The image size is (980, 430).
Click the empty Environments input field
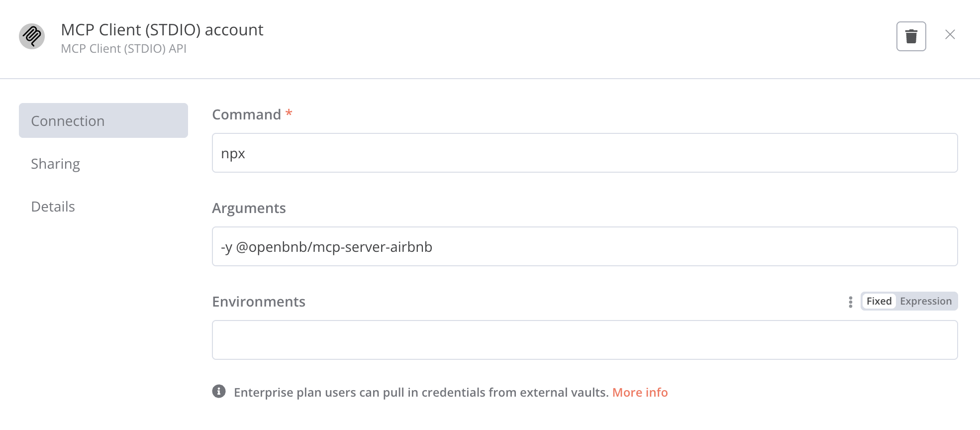pos(585,340)
